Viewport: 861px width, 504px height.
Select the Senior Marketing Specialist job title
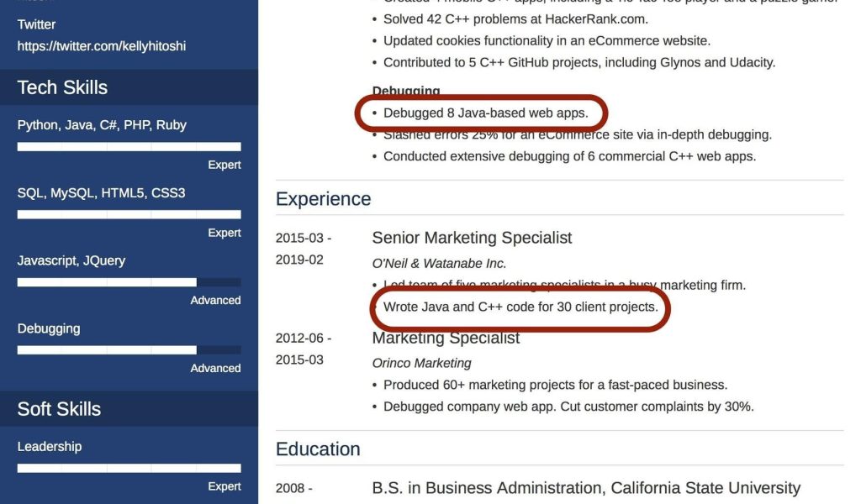(472, 238)
